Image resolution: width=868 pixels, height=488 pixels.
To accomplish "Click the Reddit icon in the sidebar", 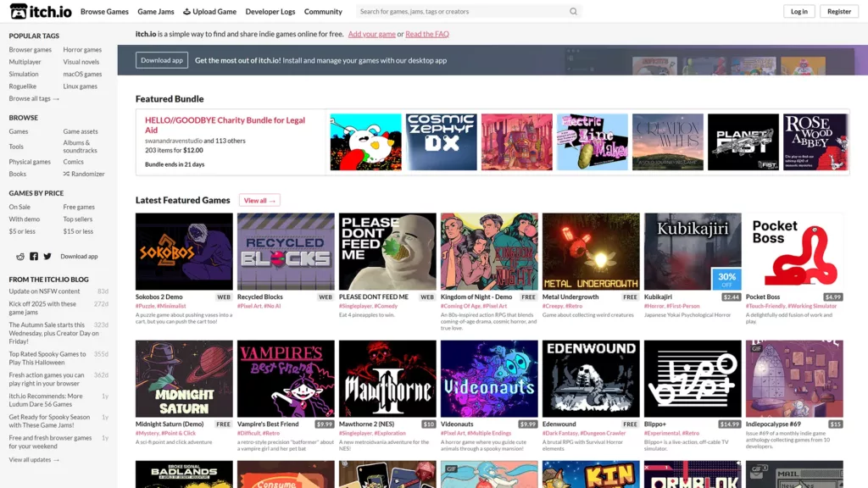I will pos(20,256).
